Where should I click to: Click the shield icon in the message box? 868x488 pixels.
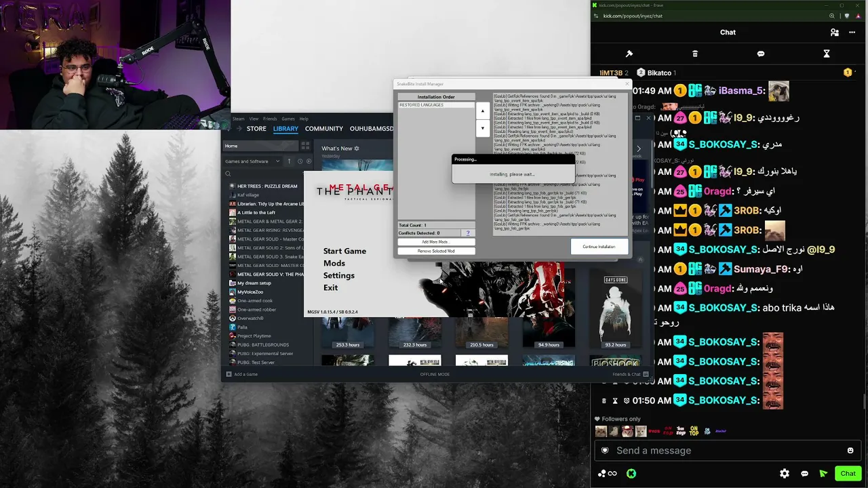(605, 451)
